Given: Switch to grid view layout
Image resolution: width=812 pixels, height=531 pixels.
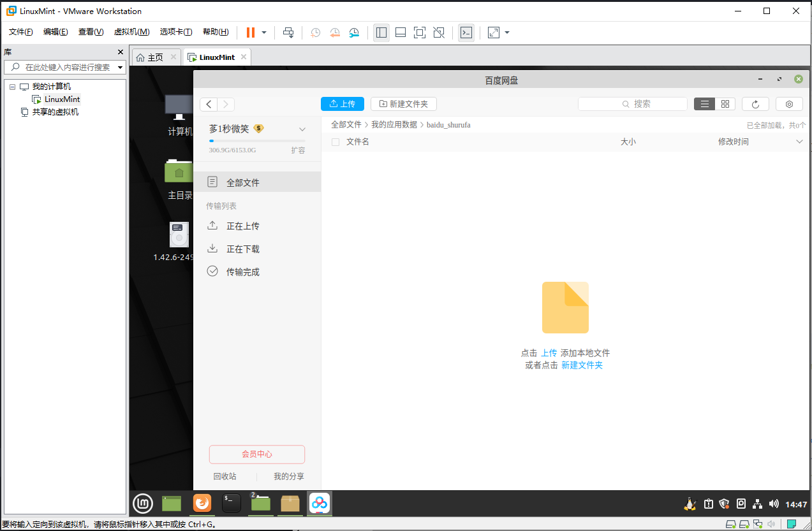Looking at the screenshot, I should click(x=725, y=104).
